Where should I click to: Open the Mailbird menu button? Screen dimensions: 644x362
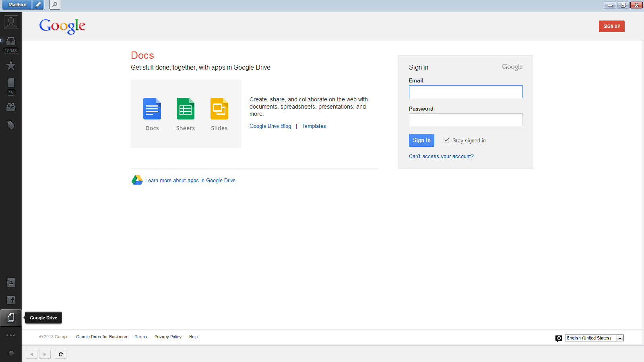click(x=17, y=5)
